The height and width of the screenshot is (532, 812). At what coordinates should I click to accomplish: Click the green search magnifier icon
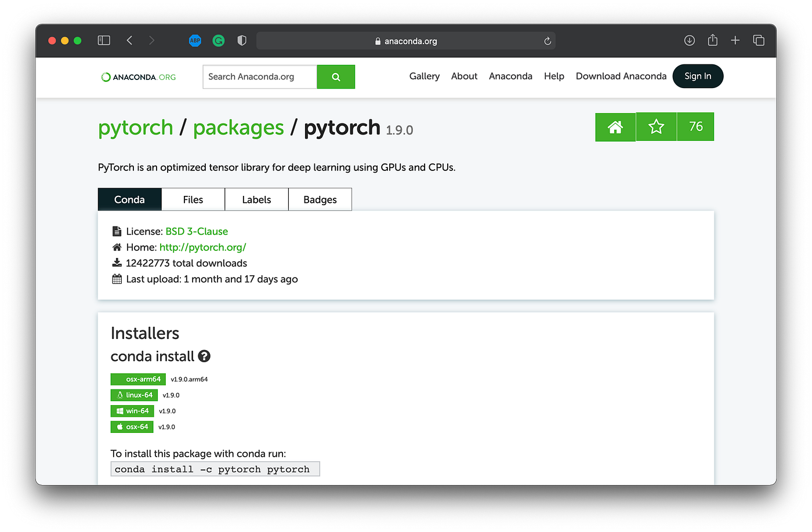pos(335,76)
